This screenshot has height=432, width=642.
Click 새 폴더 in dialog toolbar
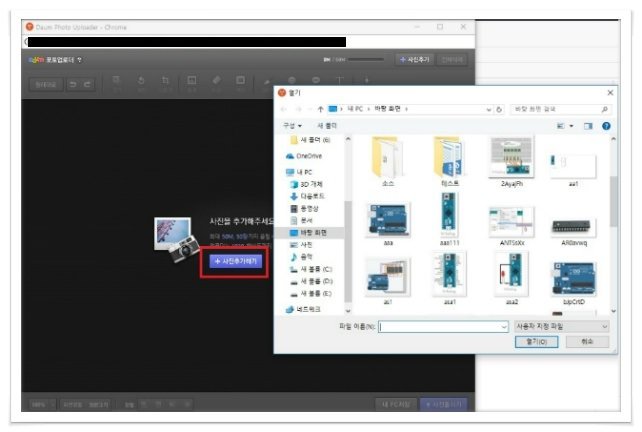(x=327, y=126)
